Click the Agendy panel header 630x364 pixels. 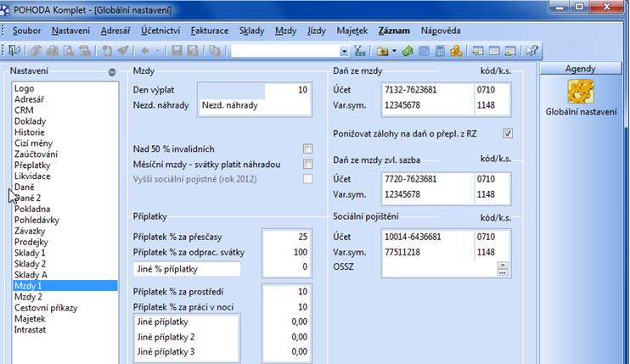[x=580, y=69]
